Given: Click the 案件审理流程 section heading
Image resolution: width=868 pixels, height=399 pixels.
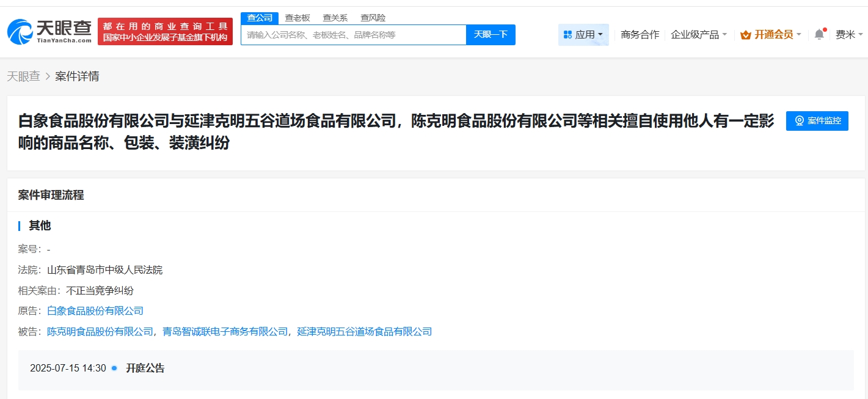Looking at the screenshot, I should (x=51, y=195).
